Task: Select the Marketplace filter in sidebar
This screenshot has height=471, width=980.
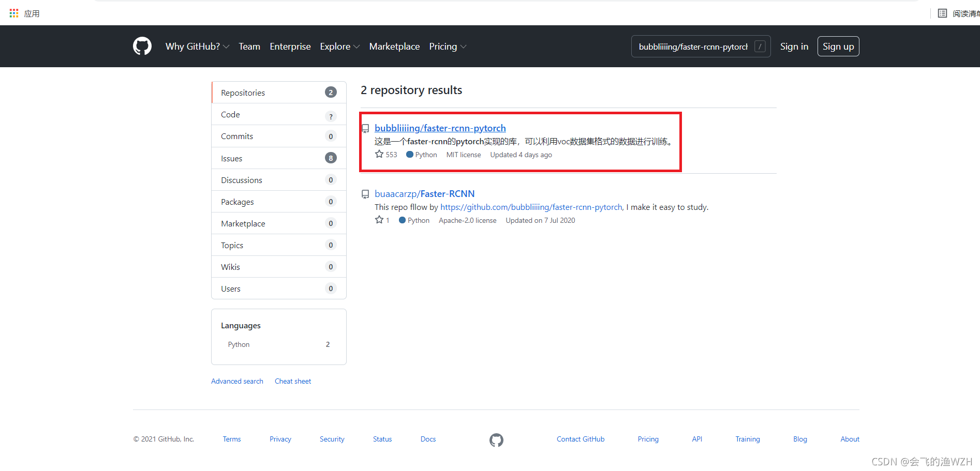Action: coord(279,223)
